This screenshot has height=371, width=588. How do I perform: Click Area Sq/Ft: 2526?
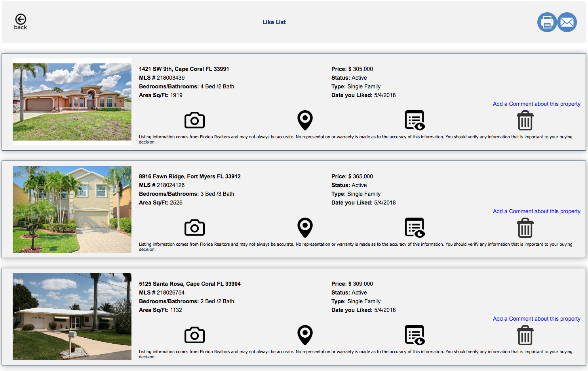161,203
